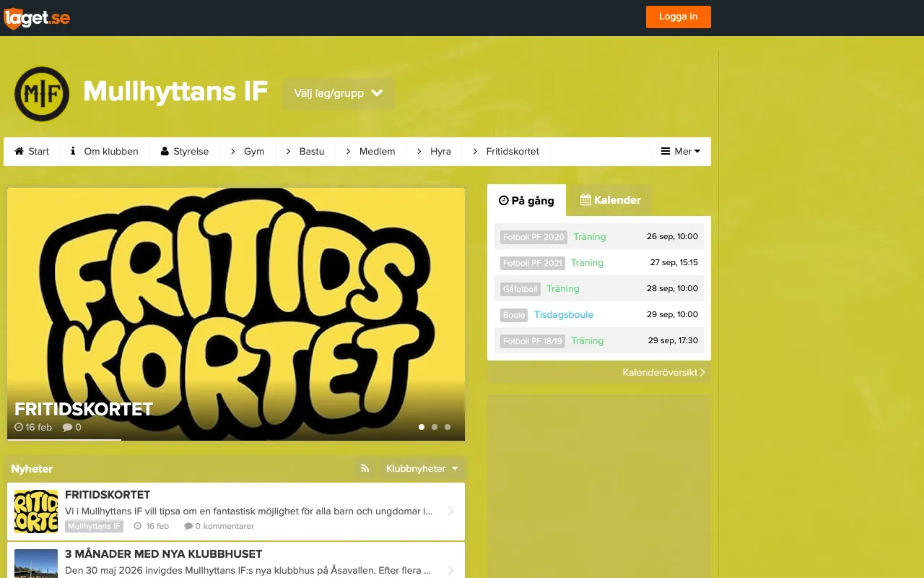Click the date 29 sep, 17:30
Image resolution: width=924 pixels, height=578 pixels.
click(x=673, y=341)
